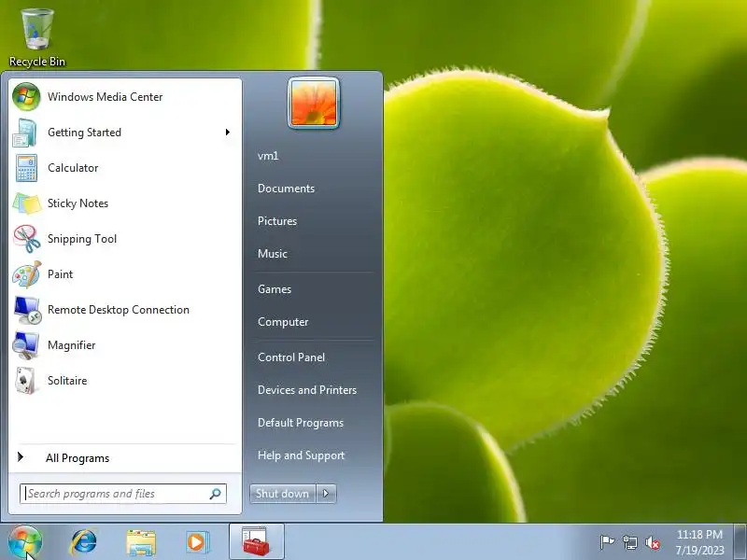This screenshot has height=560, width=747.
Task: Open Paint via palette icon
Action: point(27,274)
